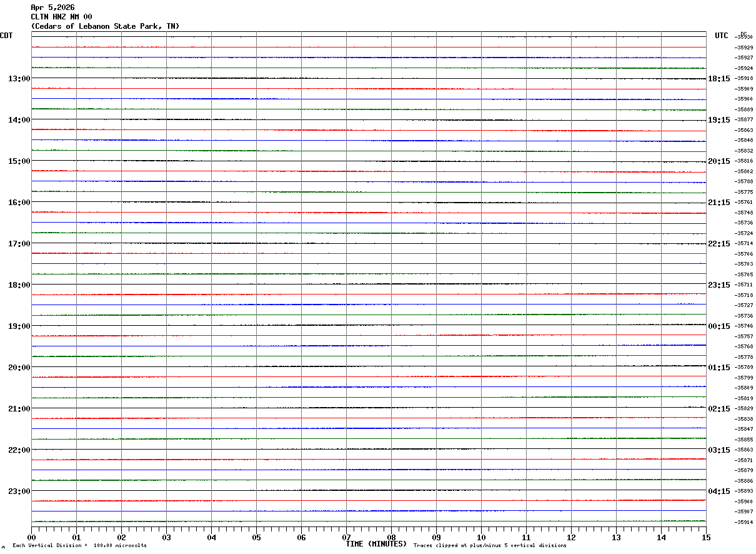
Task: Click the DC offset value -35893
Action: tap(744, 491)
